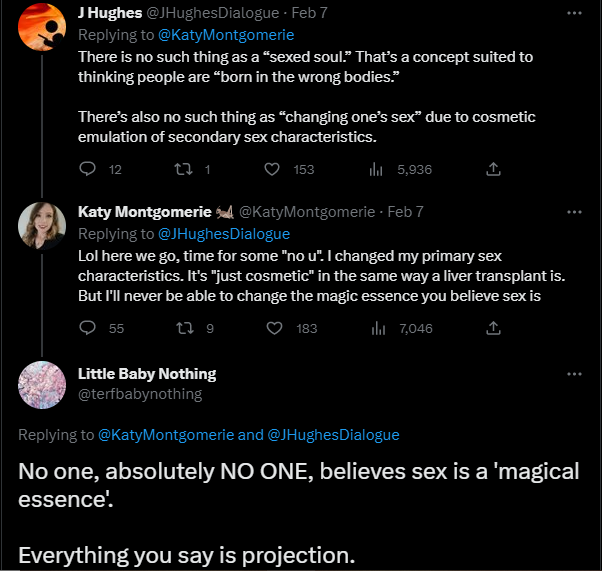Open the @terfbabynothing handle
Screen dimensions: 602x571
pyautogui.click(x=140, y=394)
